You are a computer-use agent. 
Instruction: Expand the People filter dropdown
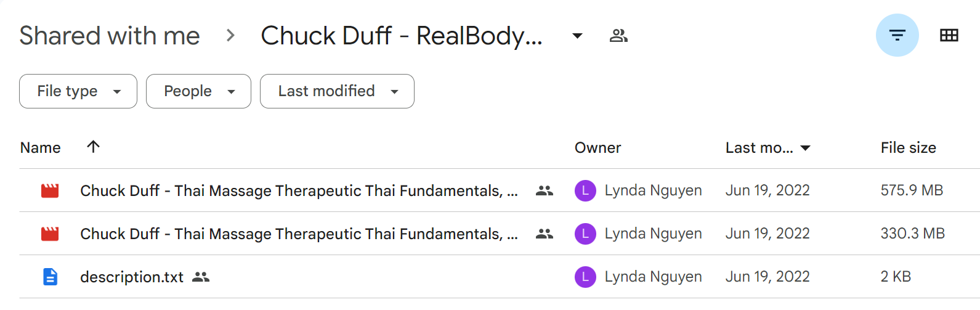pos(198,91)
